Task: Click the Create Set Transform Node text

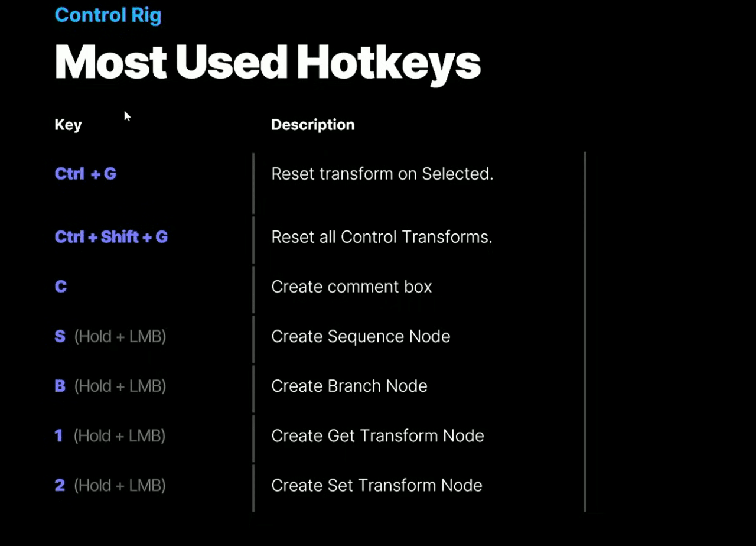Action: tap(376, 485)
